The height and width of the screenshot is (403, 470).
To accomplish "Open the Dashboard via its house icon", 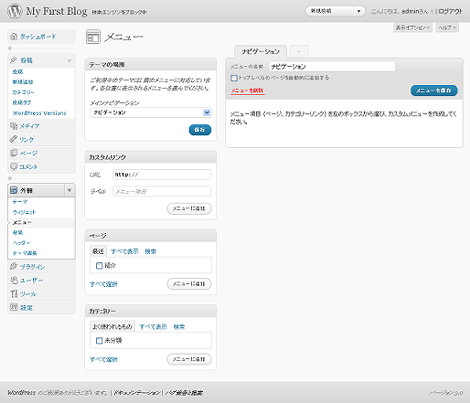I will coord(14,36).
